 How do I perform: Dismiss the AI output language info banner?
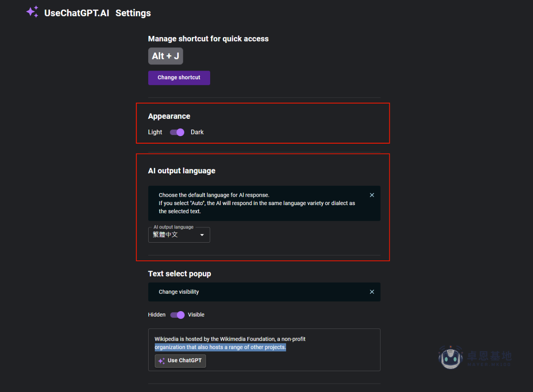pyautogui.click(x=372, y=195)
